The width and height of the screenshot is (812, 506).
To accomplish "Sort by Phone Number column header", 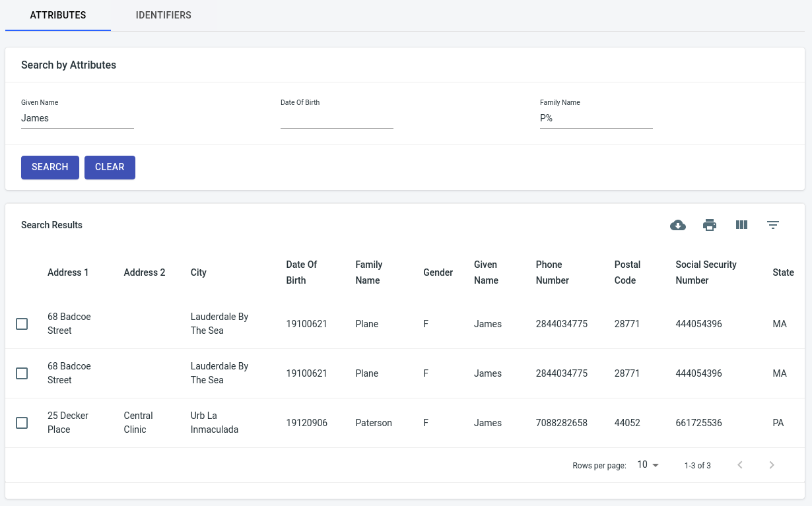I will (553, 272).
